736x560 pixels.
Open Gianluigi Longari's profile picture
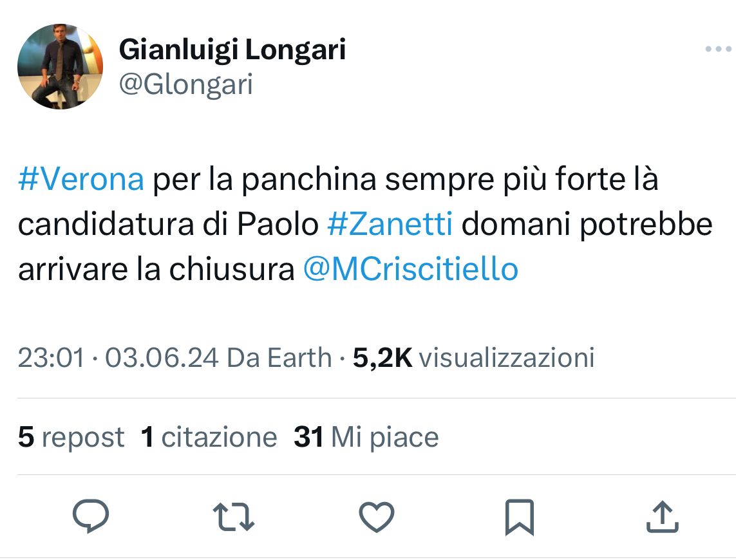(x=60, y=66)
